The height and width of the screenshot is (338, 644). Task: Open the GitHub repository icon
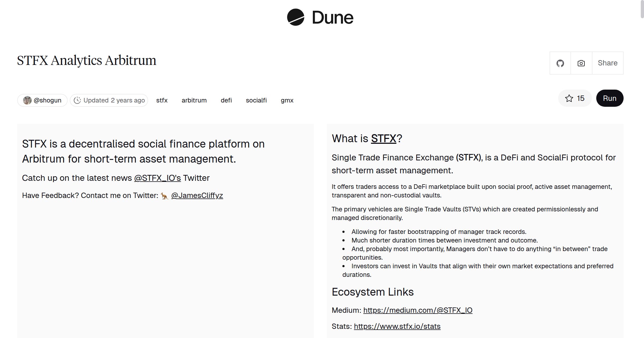click(560, 63)
